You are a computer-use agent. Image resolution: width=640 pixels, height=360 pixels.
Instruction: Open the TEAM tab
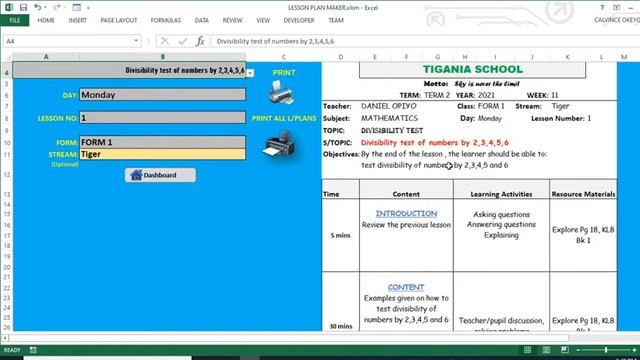tap(336, 20)
